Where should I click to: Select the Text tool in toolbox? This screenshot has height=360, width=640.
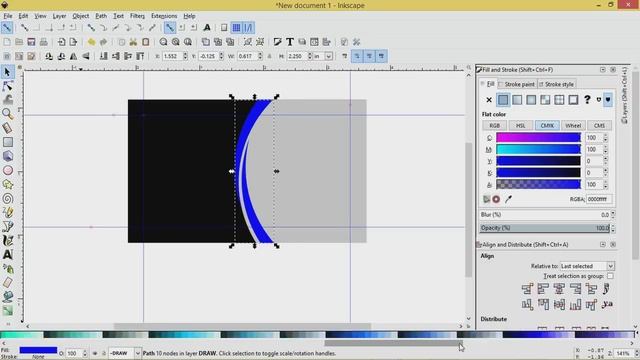[x=7, y=255]
